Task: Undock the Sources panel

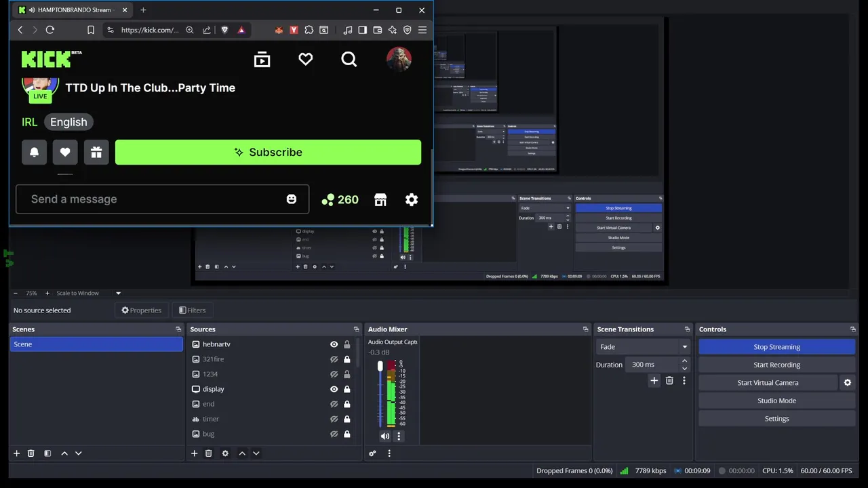Action: 356,329
